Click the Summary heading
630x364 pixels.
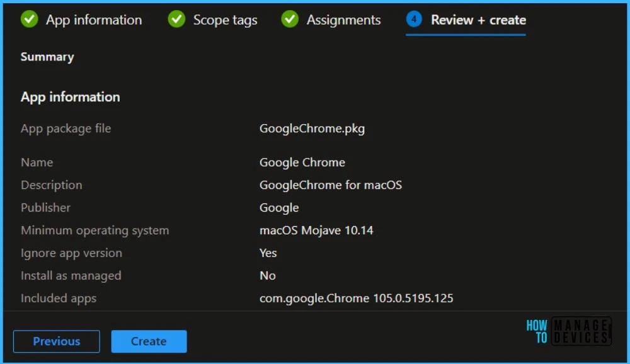[47, 57]
